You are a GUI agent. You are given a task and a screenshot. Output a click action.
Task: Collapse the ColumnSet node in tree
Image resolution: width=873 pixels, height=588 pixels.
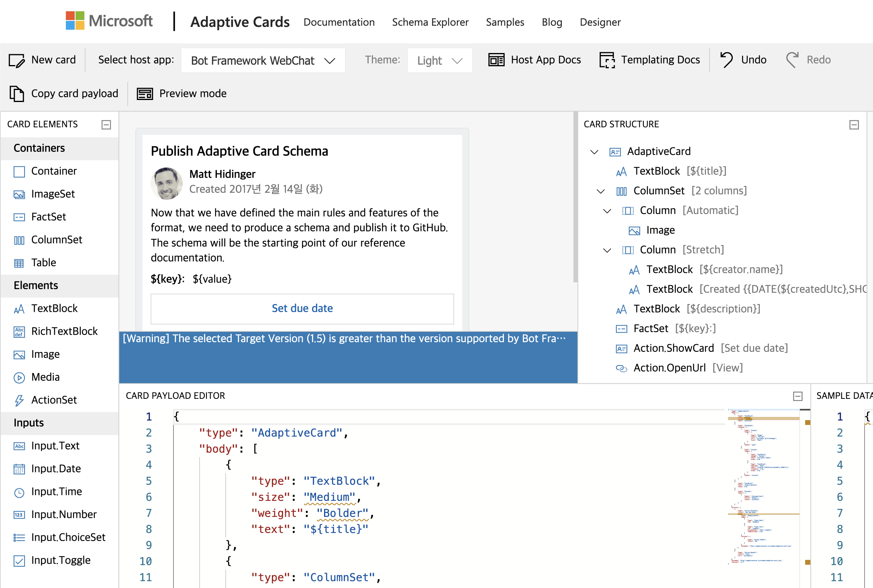601,191
